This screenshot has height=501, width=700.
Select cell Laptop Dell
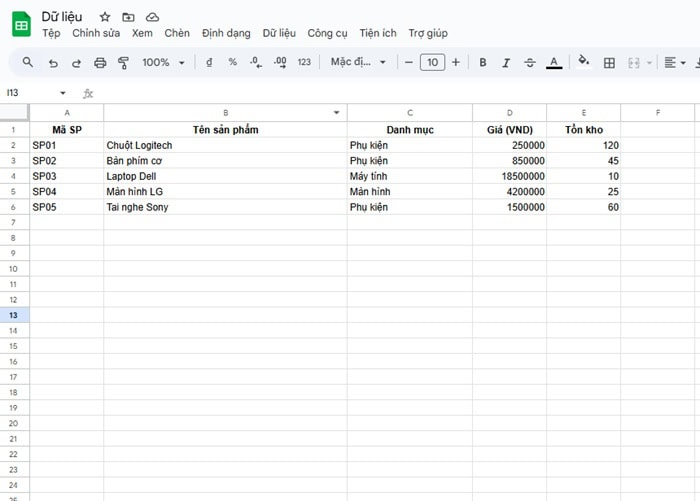click(x=225, y=176)
